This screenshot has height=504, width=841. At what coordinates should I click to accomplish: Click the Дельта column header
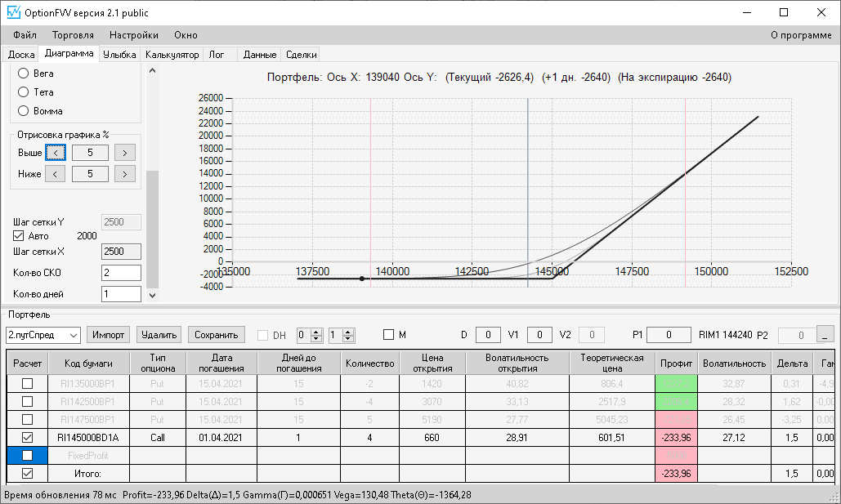coord(792,363)
